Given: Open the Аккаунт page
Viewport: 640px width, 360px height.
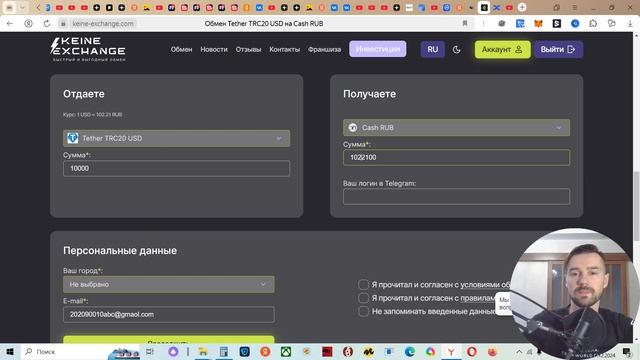Looking at the screenshot, I should pyautogui.click(x=502, y=49).
